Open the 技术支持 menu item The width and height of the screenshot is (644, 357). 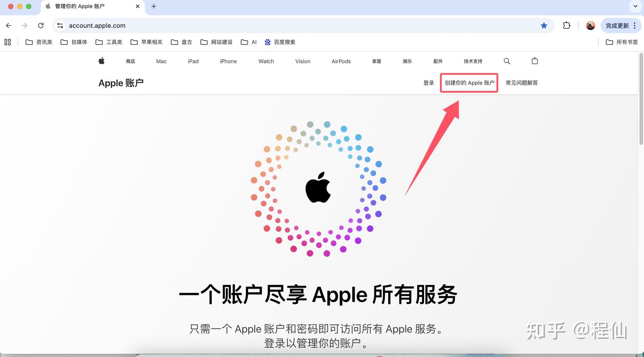tap(473, 61)
